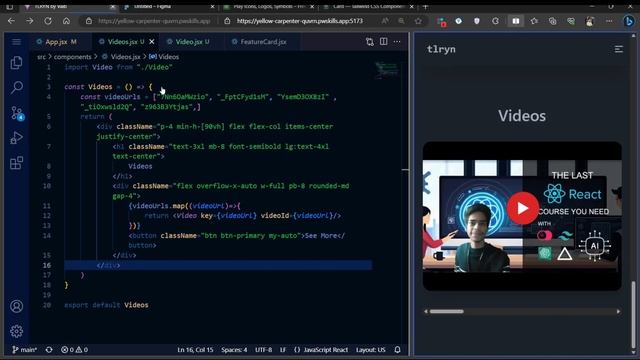Play the React course YouTube video
This screenshot has height=360, width=640.
[523, 208]
